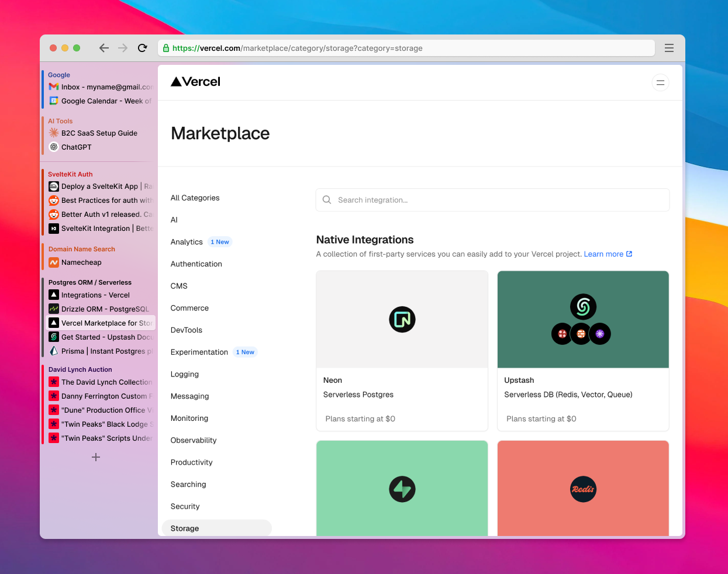Viewport: 728px width, 574px height.
Task: Add a new tab with plus icon
Action: point(96,457)
